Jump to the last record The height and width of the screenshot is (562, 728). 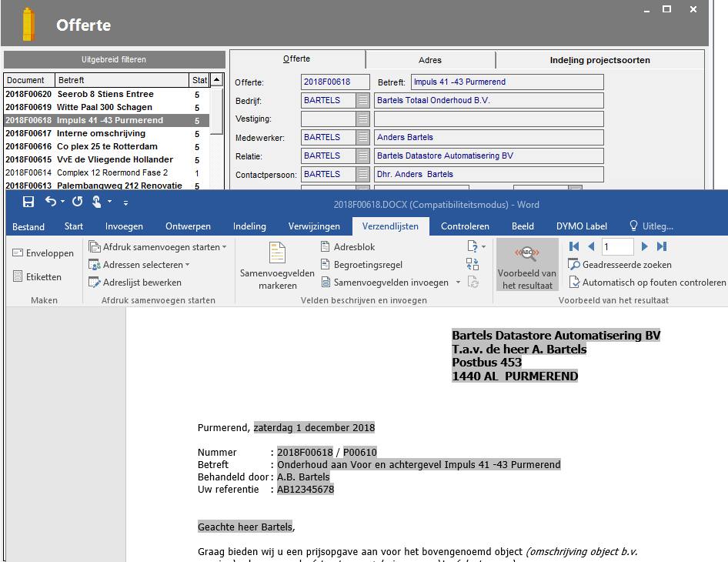(662, 246)
